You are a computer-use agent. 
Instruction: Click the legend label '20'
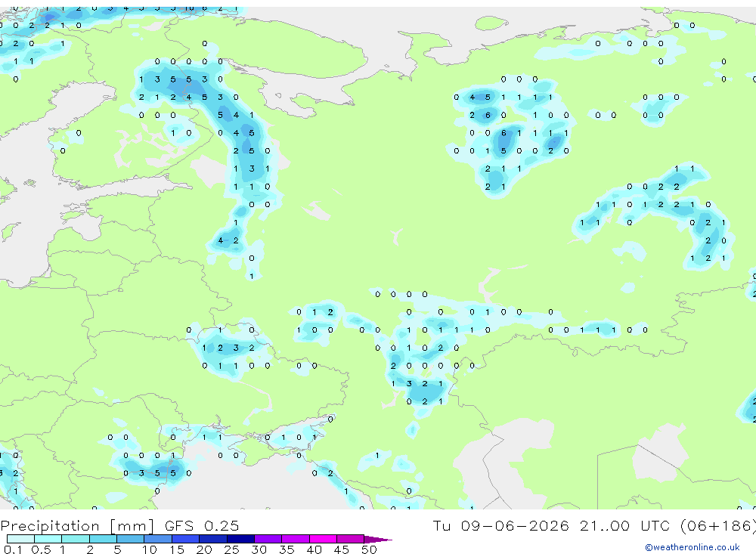[x=204, y=549]
